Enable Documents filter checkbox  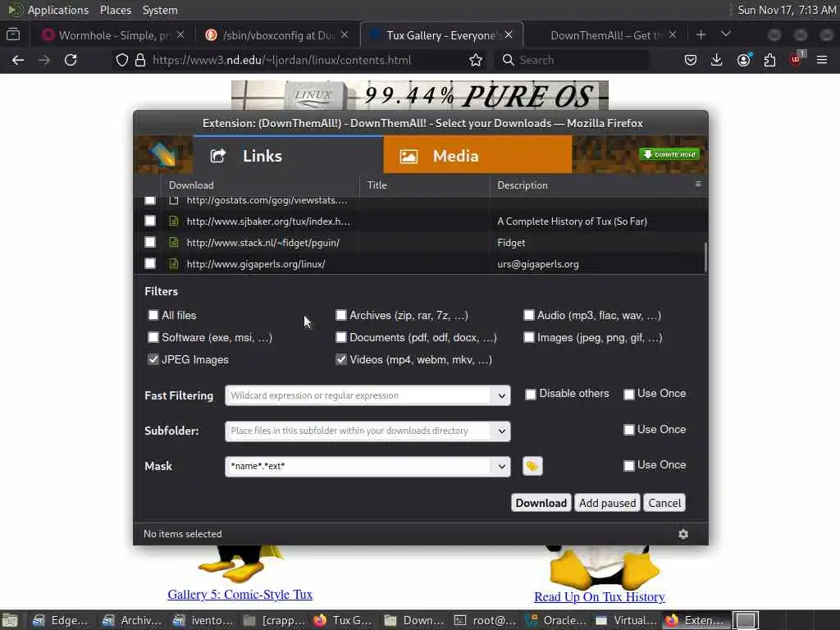[340, 337]
